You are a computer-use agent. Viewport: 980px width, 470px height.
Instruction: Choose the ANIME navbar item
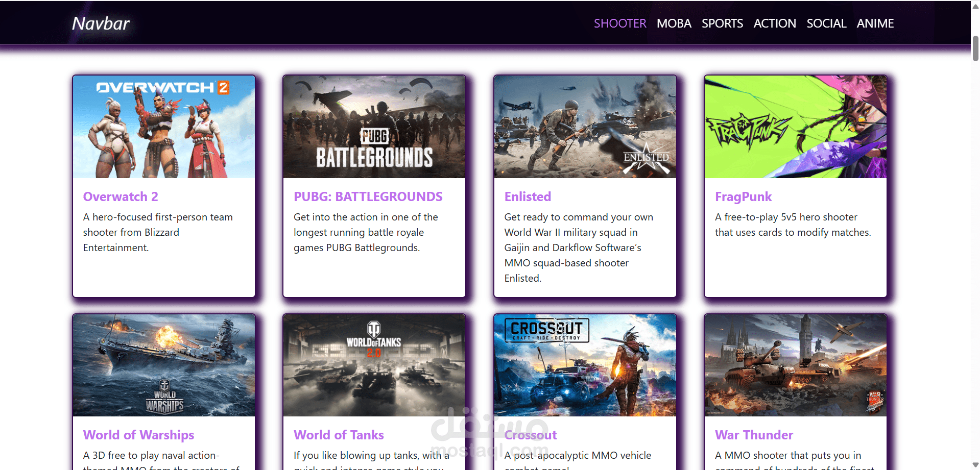point(875,23)
